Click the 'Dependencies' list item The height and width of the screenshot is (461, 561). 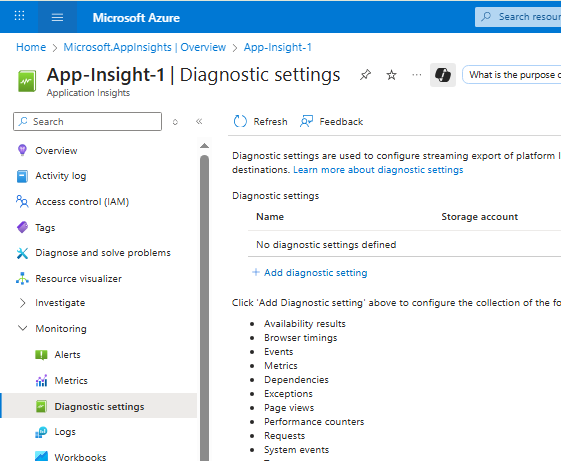296,379
